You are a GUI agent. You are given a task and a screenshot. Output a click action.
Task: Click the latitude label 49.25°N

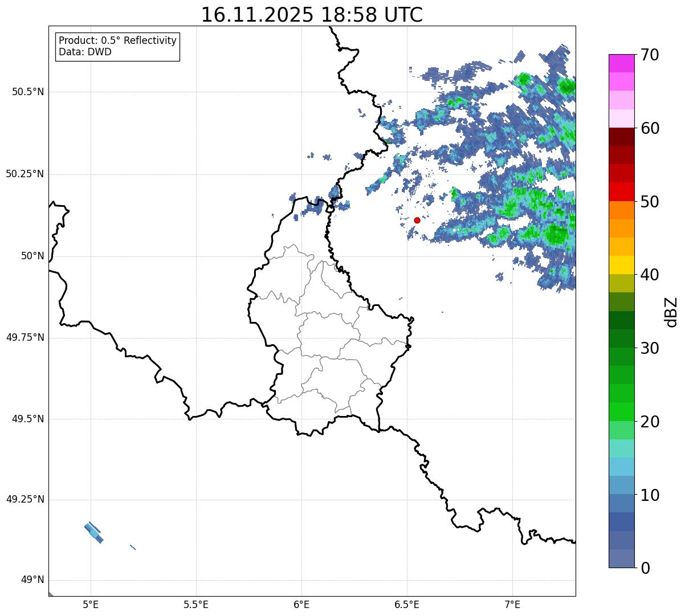tap(25, 500)
